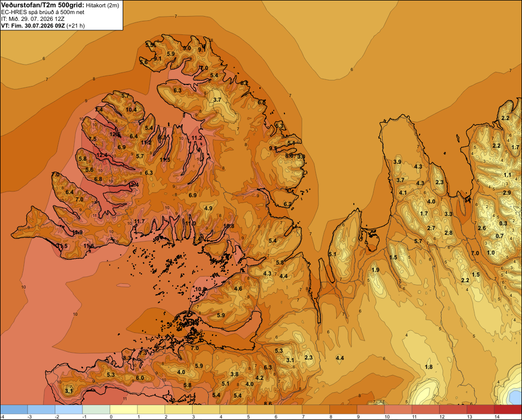Click the 0.3 temperature value on map
The height and width of the screenshot is (420, 522).
tap(503, 223)
